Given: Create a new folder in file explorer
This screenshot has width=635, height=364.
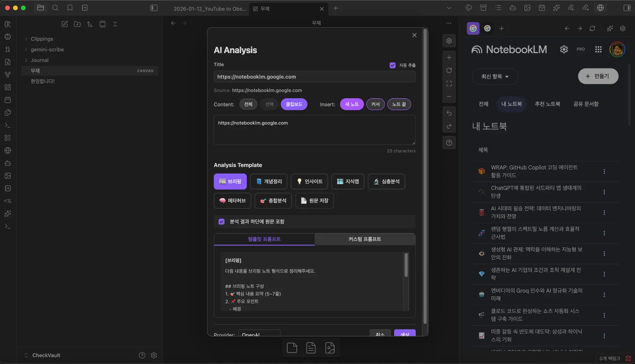Looking at the screenshot, I should (77, 24).
